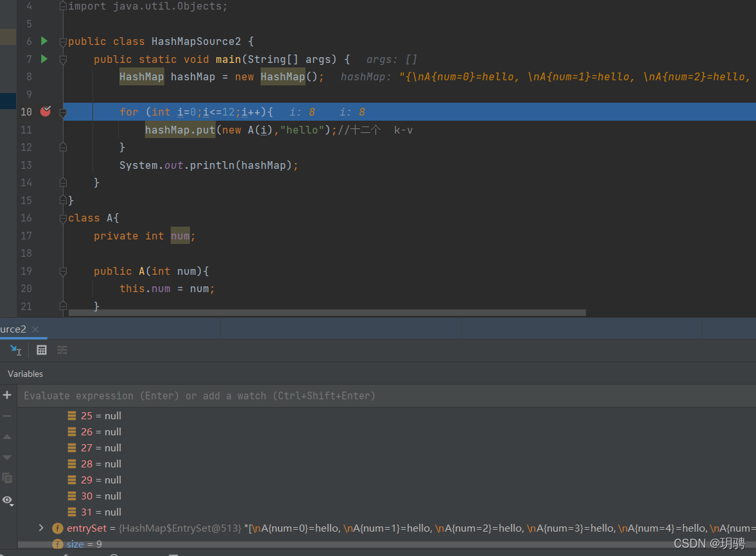756x556 pixels.
Task: Click this.num assignment on line 20
Action: click(167, 288)
